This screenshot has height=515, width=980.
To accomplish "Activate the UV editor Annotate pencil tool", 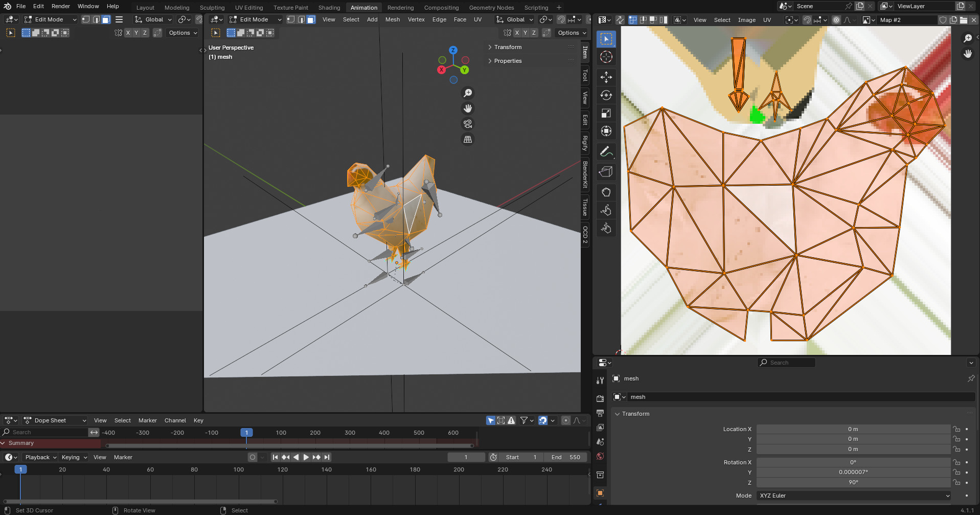I will pyautogui.click(x=606, y=152).
